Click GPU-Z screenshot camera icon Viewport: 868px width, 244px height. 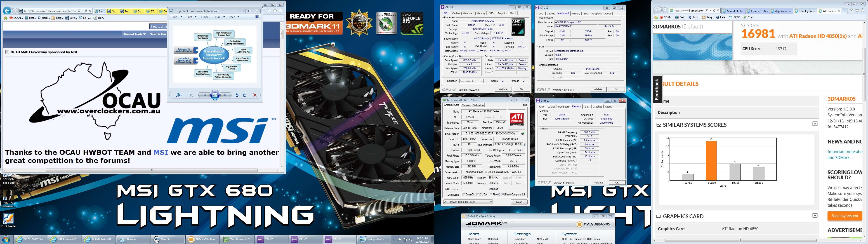(525, 105)
